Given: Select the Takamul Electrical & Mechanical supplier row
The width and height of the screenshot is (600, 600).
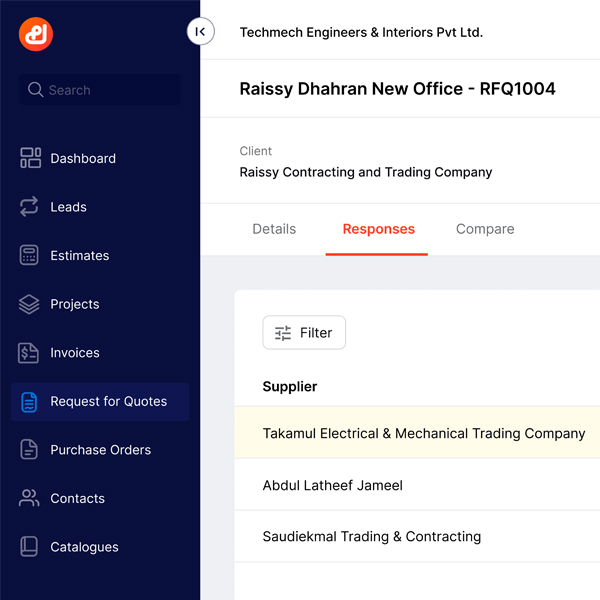Looking at the screenshot, I should click(x=423, y=434).
